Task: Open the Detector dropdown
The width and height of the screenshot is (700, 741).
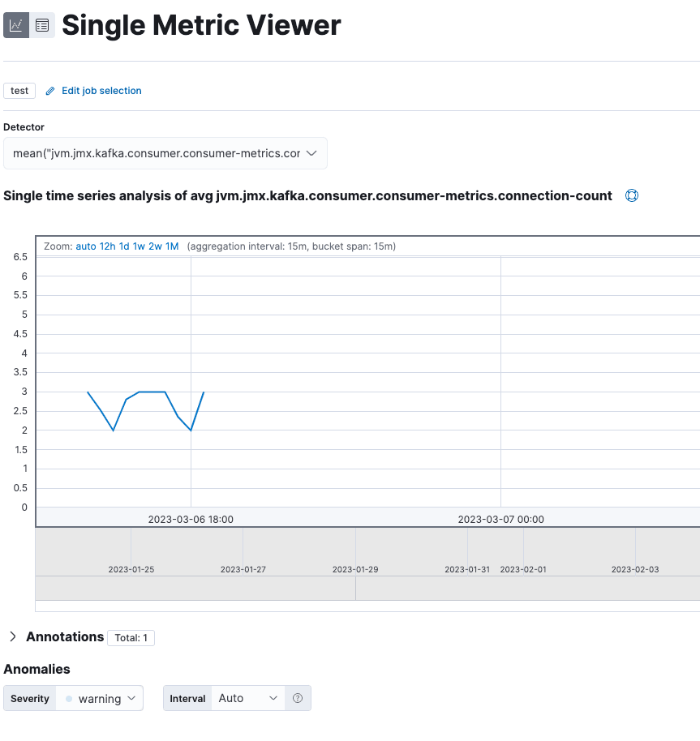Action: 165,153
